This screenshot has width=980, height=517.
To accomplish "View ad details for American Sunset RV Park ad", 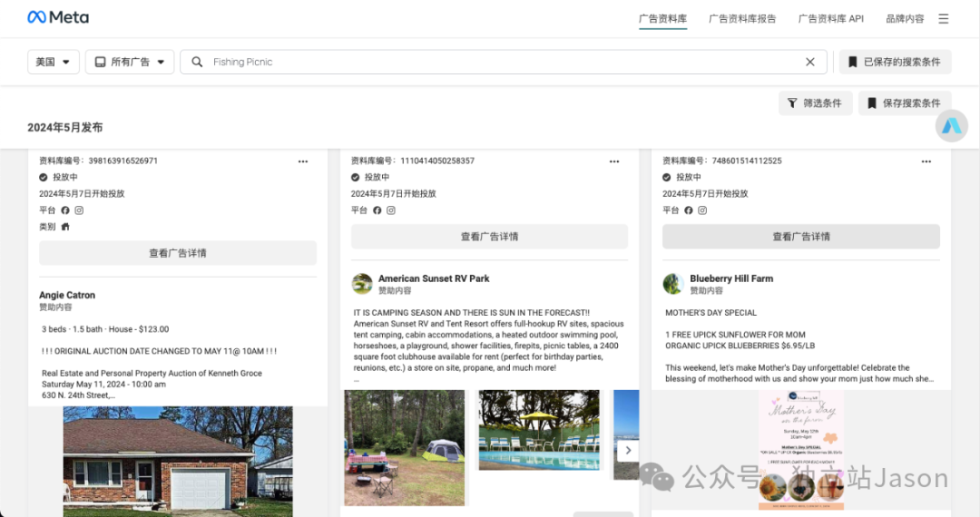I will click(x=489, y=237).
